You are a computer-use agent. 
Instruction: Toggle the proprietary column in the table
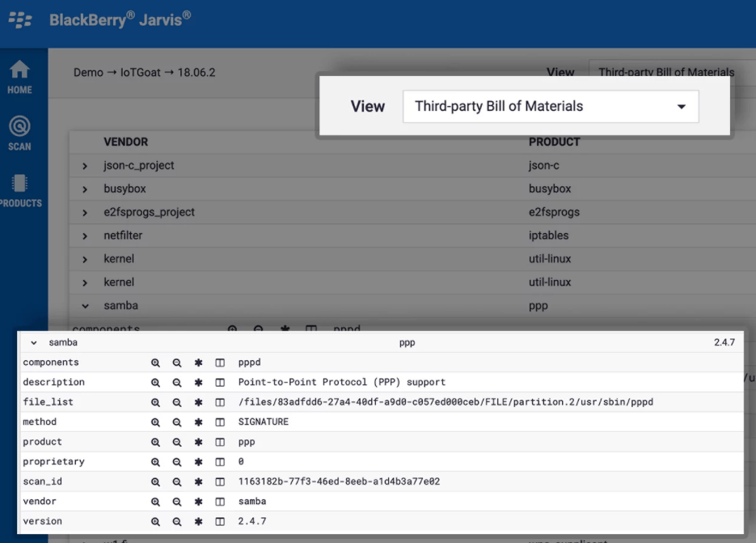220,462
